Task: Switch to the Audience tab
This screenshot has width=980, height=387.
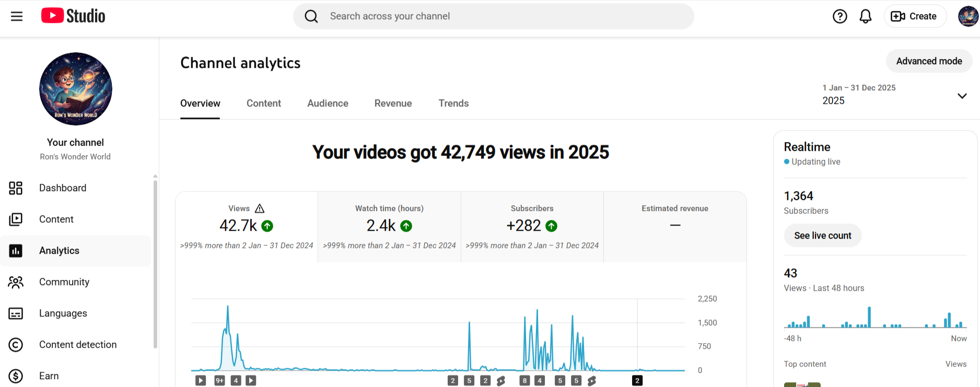Action: pyautogui.click(x=328, y=103)
